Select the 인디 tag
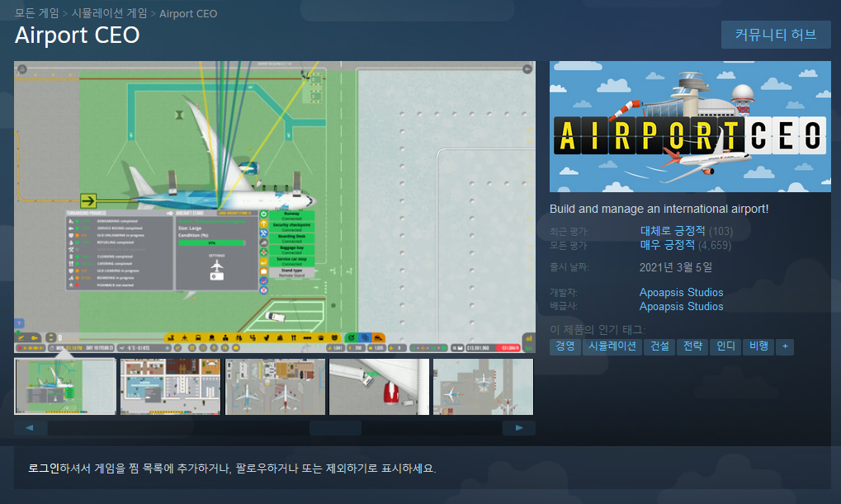The width and height of the screenshot is (841, 504). tap(725, 346)
